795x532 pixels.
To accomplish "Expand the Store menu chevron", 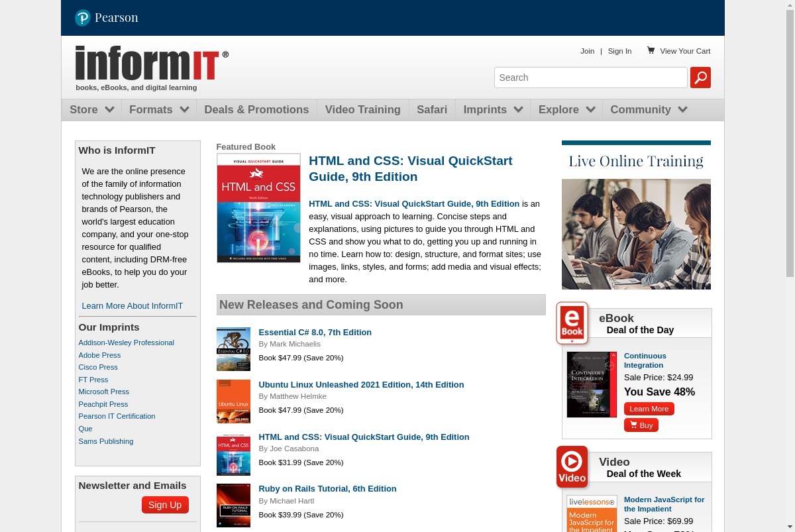I will click(x=109, y=109).
